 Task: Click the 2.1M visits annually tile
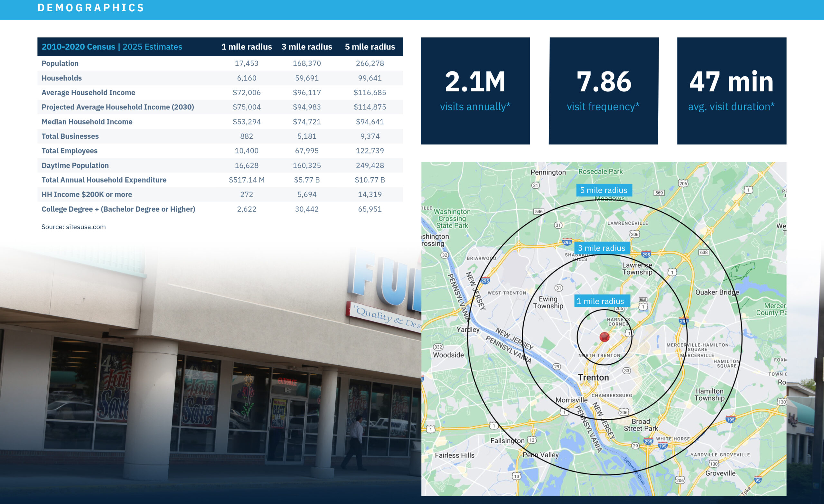pos(475,91)
